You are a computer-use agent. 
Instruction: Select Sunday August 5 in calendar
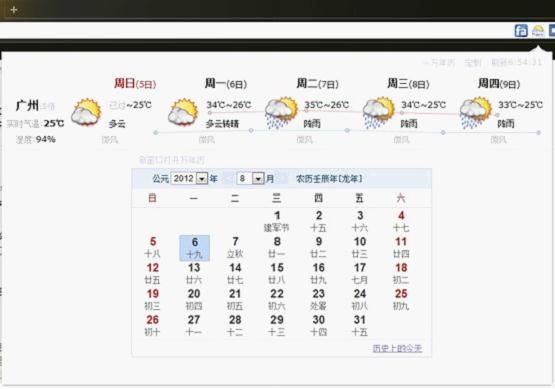click(153, 247)
